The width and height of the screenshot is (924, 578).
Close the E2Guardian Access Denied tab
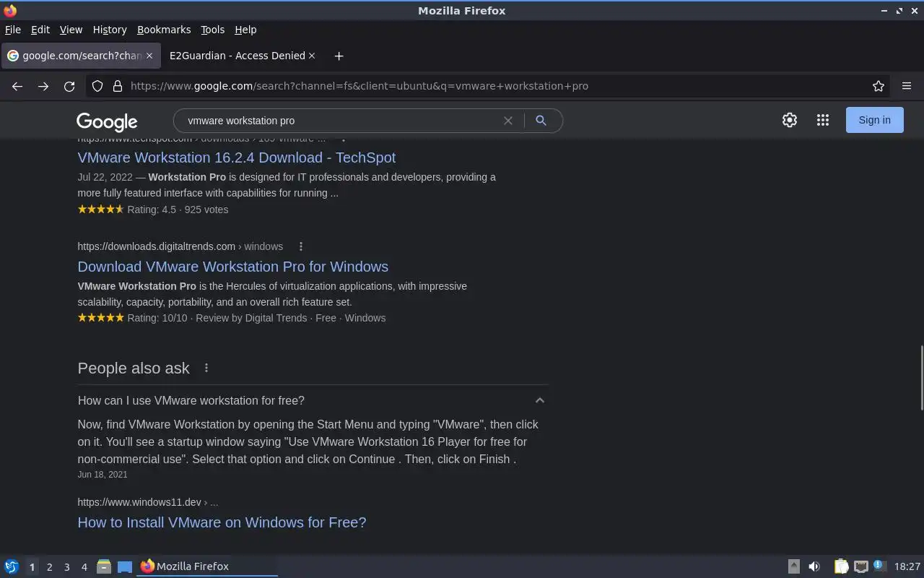312,56
